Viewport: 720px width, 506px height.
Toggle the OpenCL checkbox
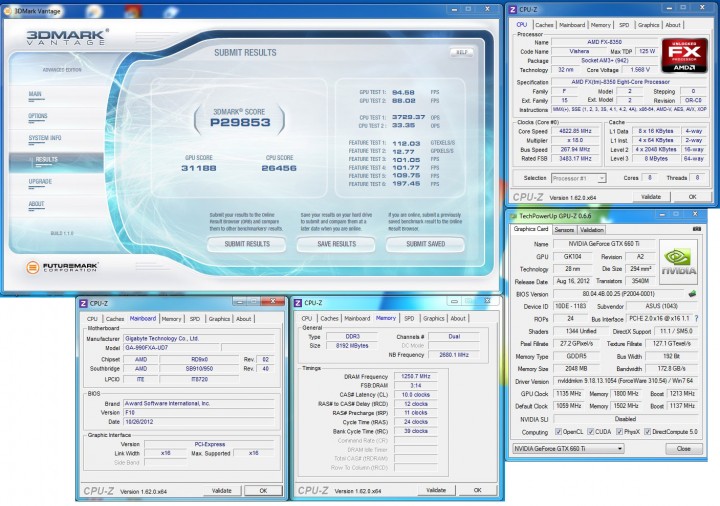click(x=558, y=432)
